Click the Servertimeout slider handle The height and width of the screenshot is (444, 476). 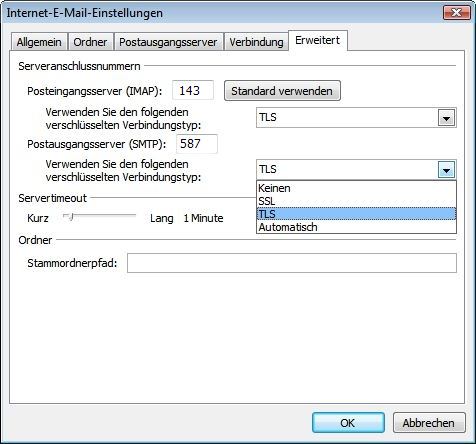coord(70,217)
